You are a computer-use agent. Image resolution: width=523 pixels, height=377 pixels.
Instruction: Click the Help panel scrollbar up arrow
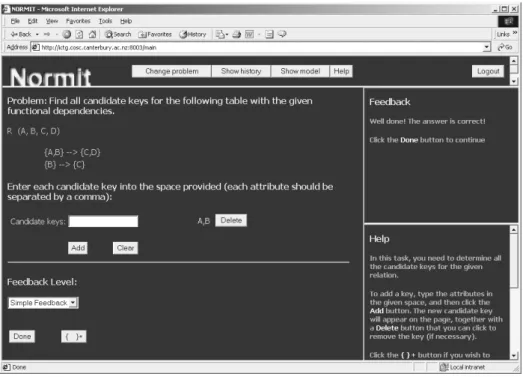coord(514,230)
